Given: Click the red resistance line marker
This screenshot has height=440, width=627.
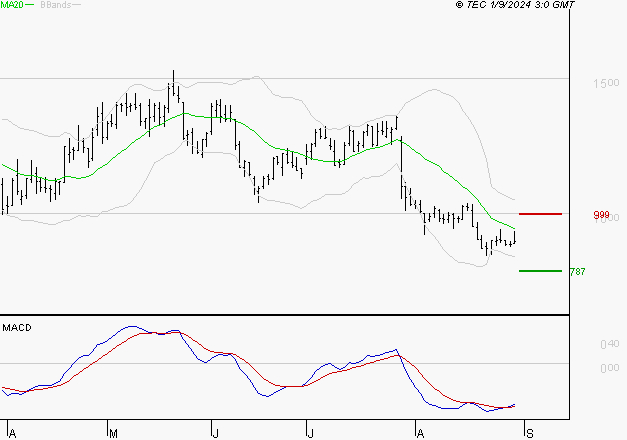Looking at the screenshot, I should [x=540, y=214].
